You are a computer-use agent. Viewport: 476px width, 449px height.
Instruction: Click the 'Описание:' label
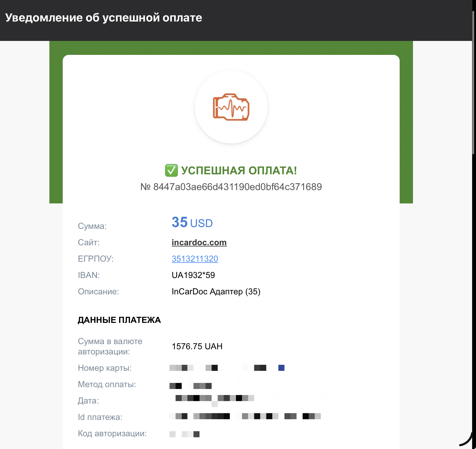[98, 292]
